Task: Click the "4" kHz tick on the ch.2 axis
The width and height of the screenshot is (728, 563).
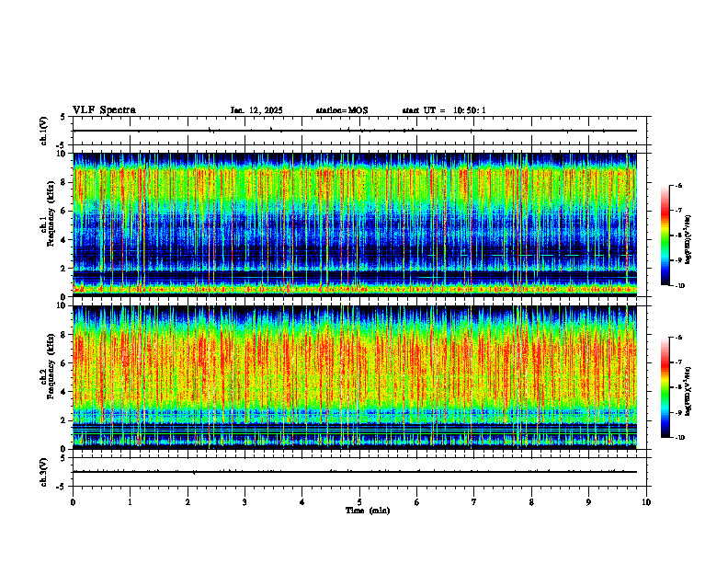Action: (x=64, y=392)
